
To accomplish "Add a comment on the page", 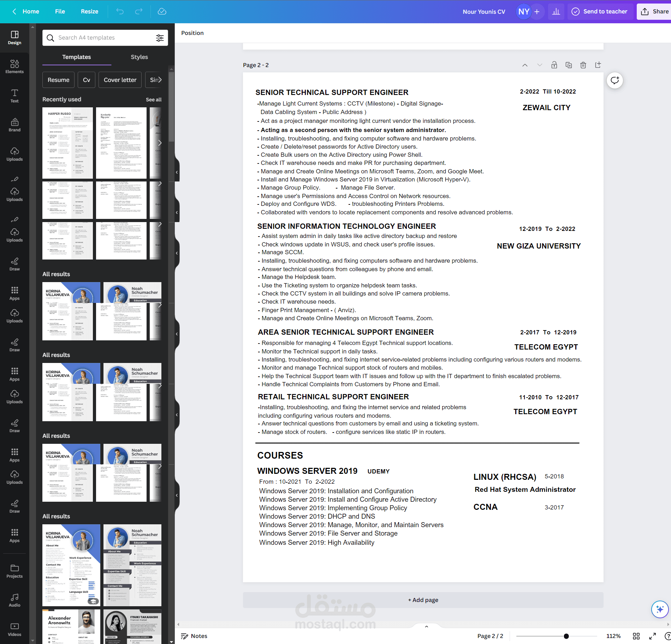I will [x=615, y=80].
